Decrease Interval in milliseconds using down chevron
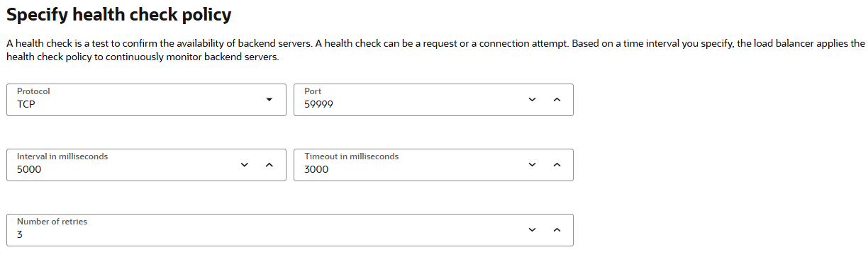This screenshot has width=868, height=257. pyautogui.click(x=245, y=165)
